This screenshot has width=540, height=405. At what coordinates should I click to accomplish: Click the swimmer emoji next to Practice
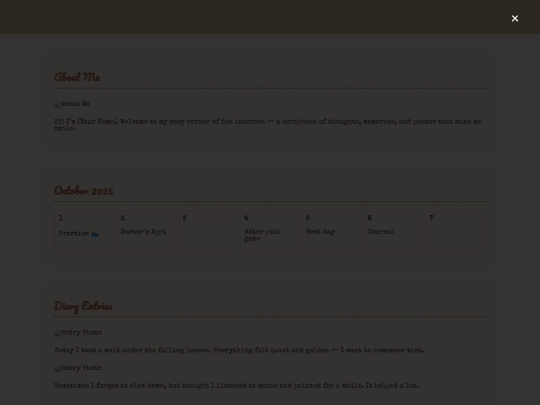tap(95, 234)
